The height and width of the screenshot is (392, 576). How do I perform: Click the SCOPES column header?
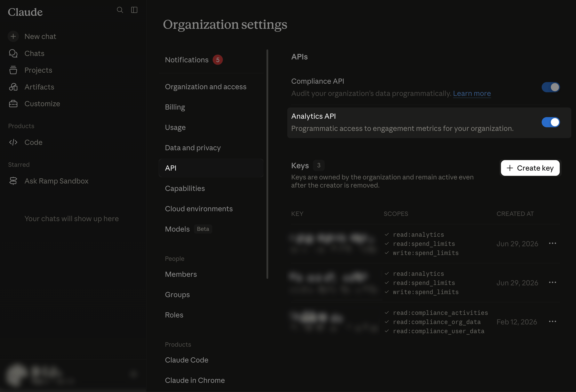pyautogui.click(x=396, y=214)
